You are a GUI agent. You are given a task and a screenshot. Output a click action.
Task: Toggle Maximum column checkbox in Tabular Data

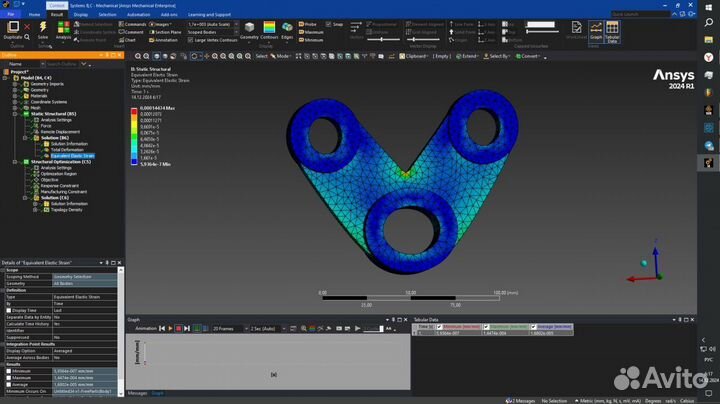pos(486,327)
